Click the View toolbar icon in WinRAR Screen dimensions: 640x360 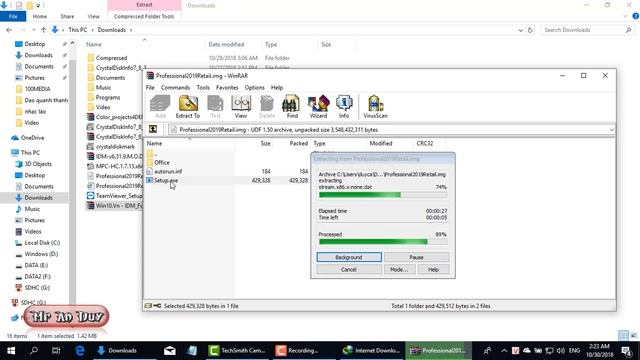(241, 107)
